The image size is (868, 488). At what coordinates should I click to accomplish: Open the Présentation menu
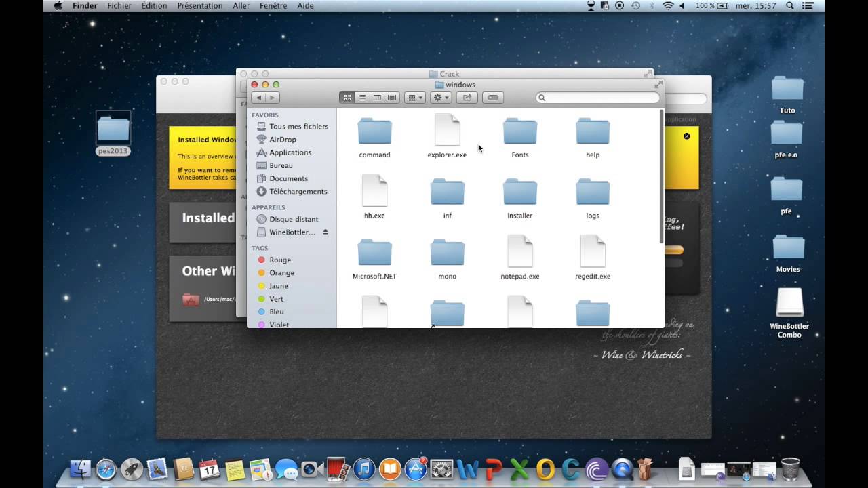click(200, 5)
